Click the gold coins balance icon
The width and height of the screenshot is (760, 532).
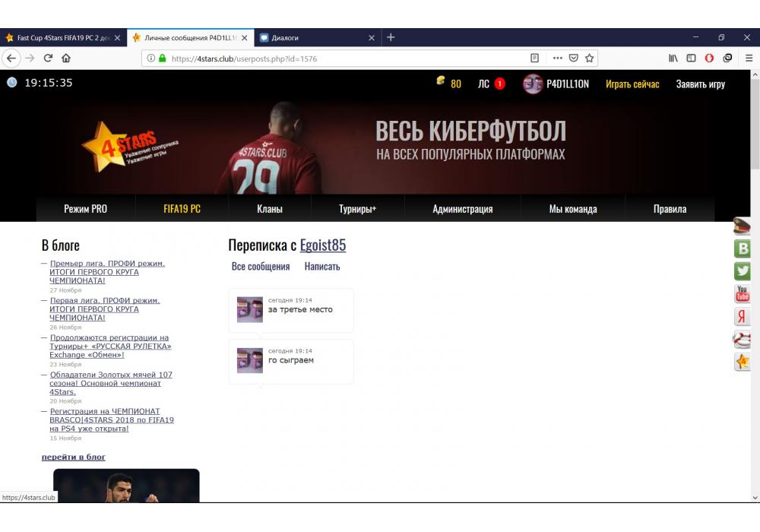point(441,81)
